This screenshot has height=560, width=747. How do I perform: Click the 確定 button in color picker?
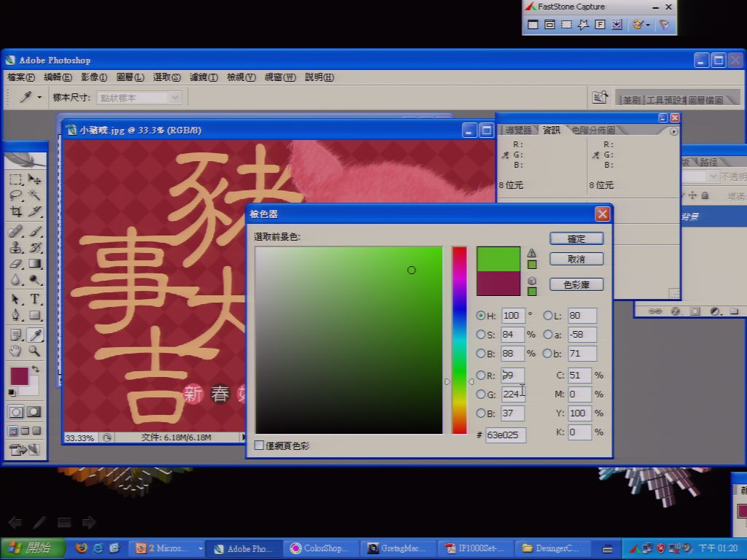(x=576, y=238)
